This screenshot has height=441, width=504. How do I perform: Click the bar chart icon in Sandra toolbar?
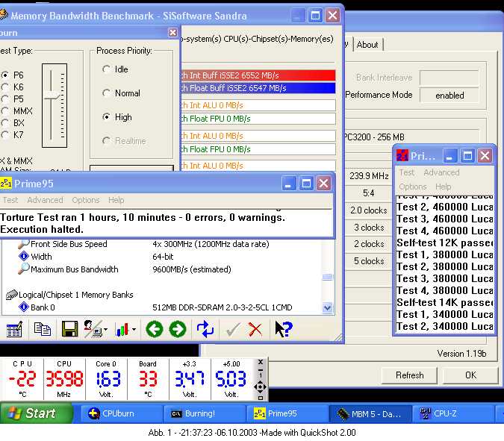point(122,330)
